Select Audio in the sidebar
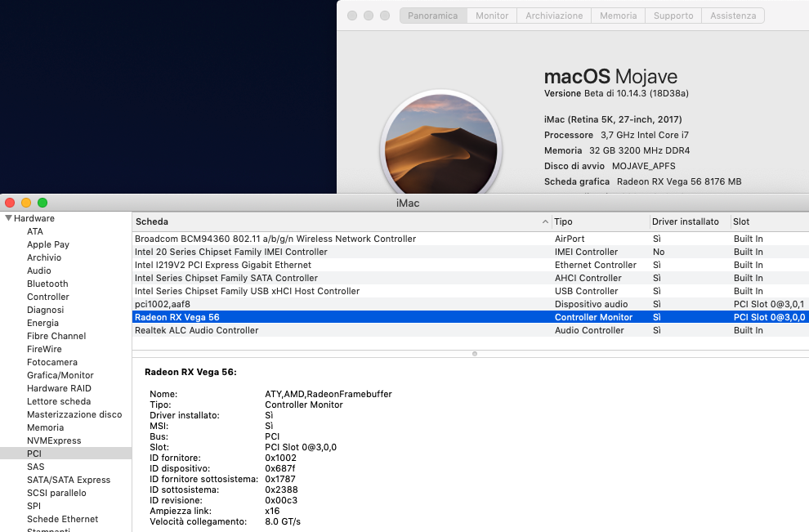809x532 pixels. (x=38, y=270)
